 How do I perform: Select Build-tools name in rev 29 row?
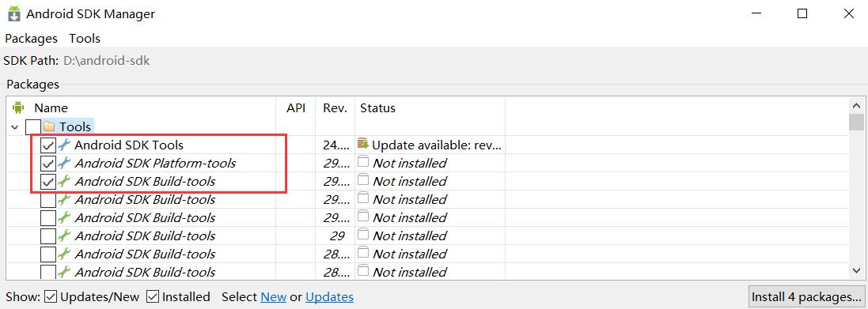tap(145, 236)
